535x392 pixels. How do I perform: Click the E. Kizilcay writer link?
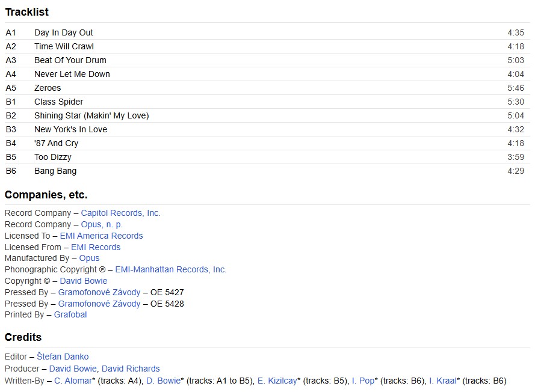[277, 381]
